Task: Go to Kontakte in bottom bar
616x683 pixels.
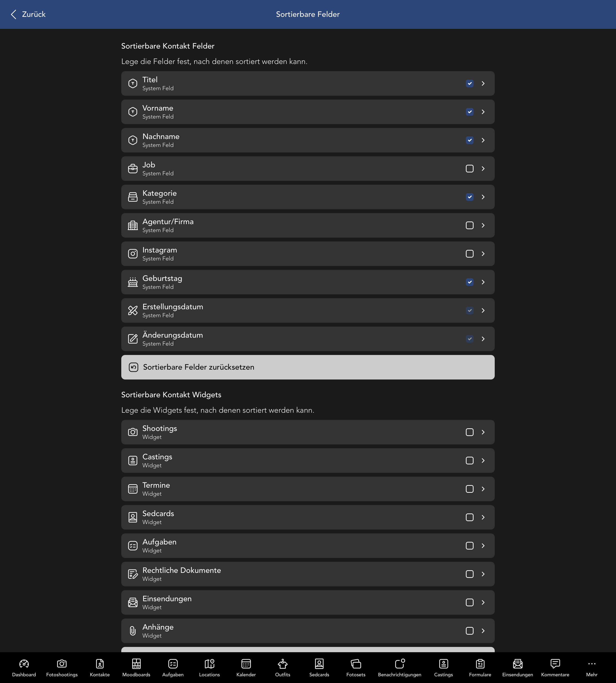Action: (x=100, y=668)
